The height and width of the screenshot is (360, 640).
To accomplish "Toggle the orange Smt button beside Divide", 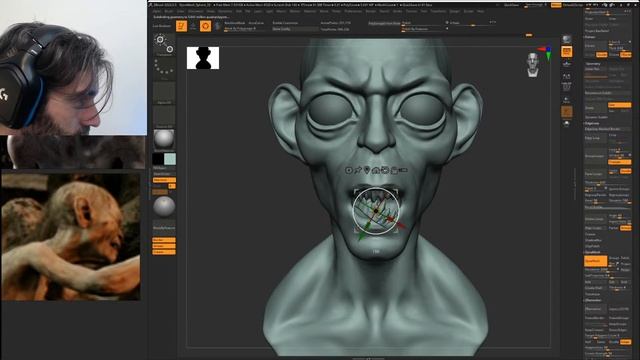I will pyautogui.click(x=620, y=105).
